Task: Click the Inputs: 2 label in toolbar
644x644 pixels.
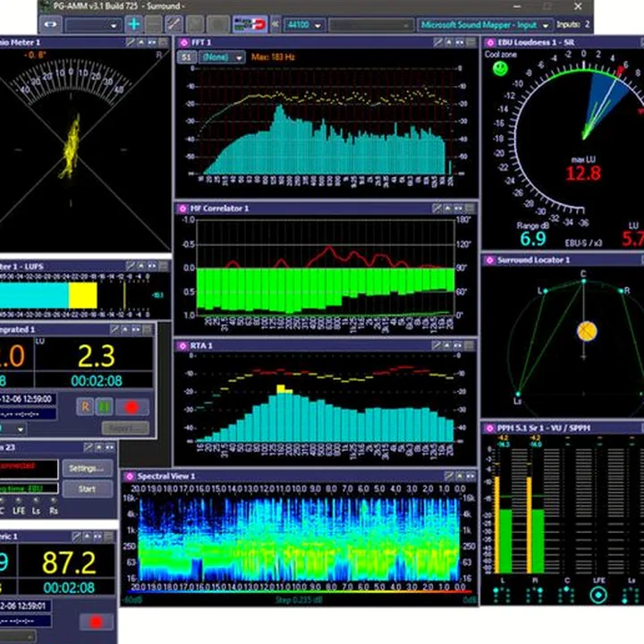Action: tap(573, 25)
